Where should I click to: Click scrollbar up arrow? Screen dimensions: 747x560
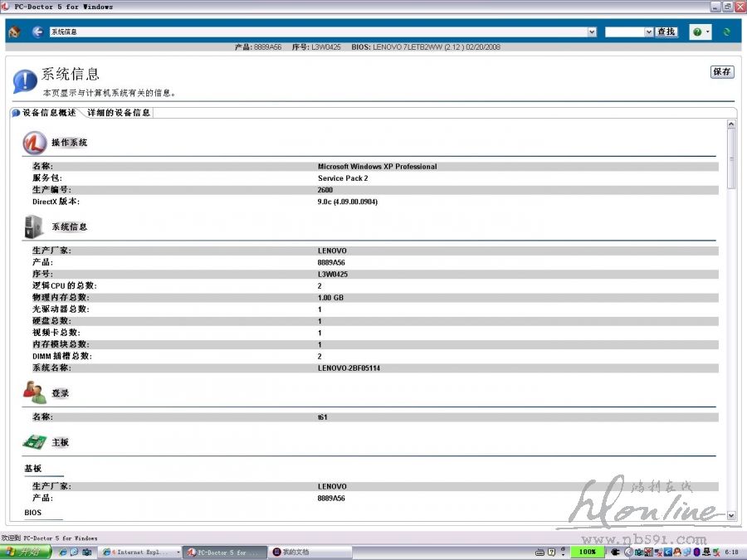731,124
